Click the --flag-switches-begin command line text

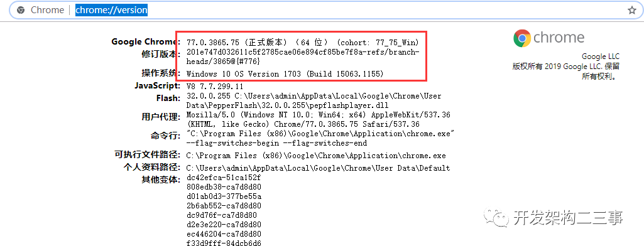(276, 143)
